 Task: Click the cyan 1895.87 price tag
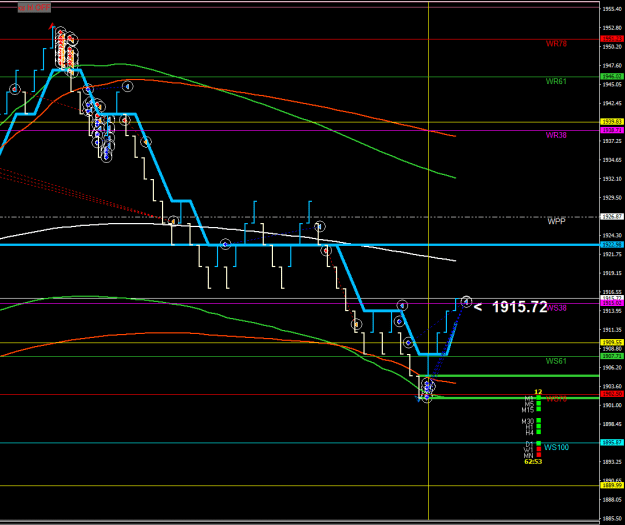coord(612,442)
